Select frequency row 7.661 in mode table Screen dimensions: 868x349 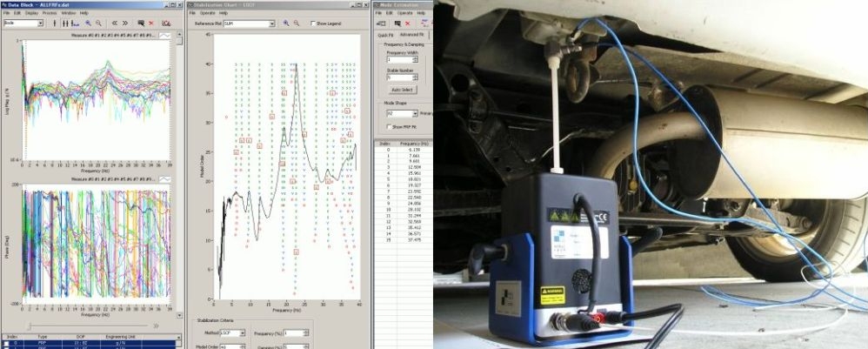404,156
